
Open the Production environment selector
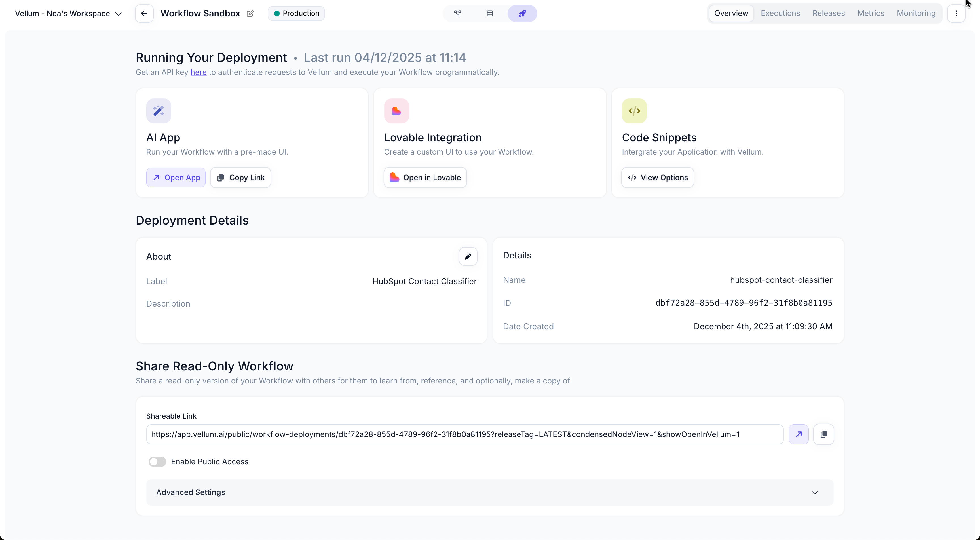[x=295, y=13]
